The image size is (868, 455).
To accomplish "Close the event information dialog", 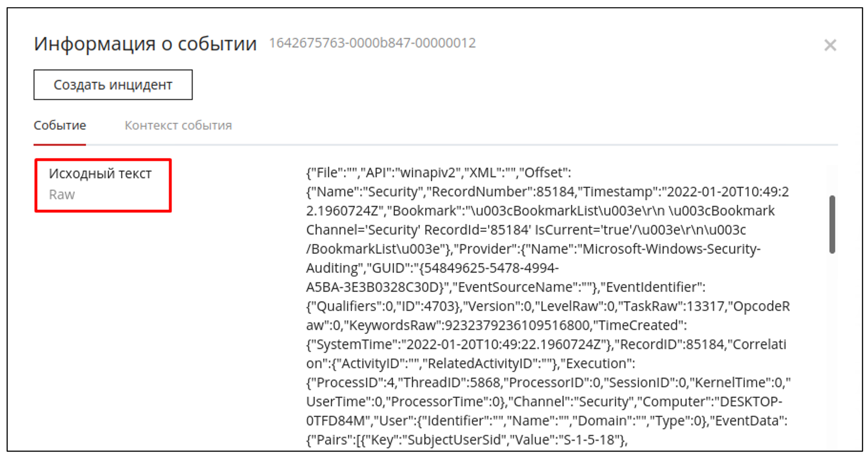I will [x=830, y=45].
